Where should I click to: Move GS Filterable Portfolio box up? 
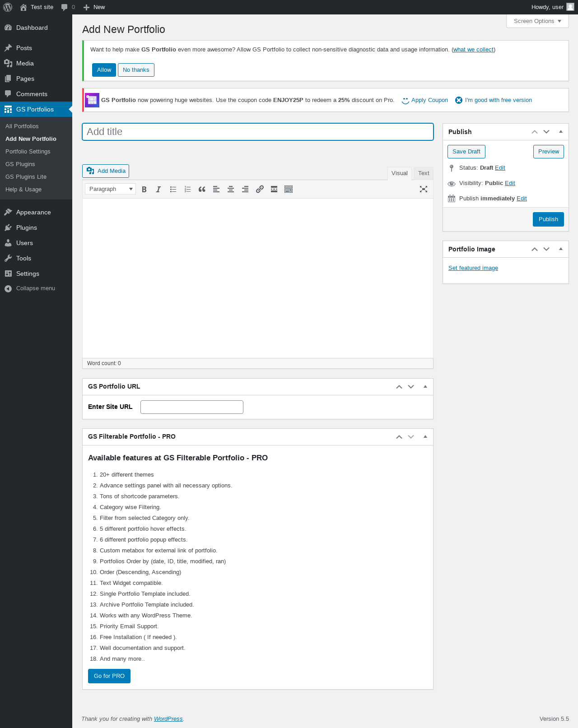(x=399, y=437)
